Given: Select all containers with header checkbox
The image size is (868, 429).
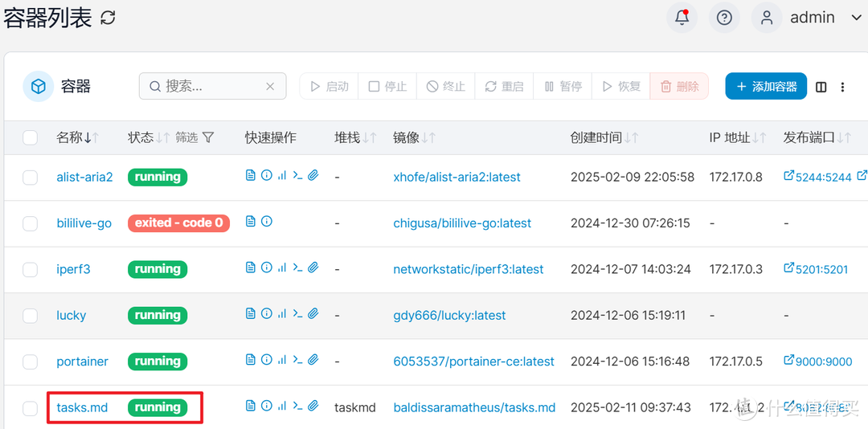Looking at the screenshot, I should pos(31,138).
